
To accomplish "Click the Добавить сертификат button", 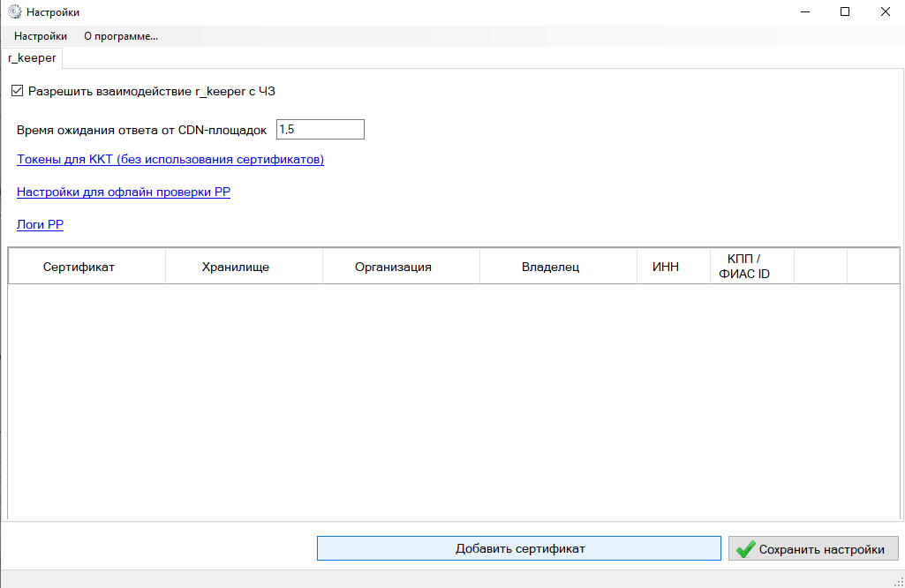I will 519,548.
